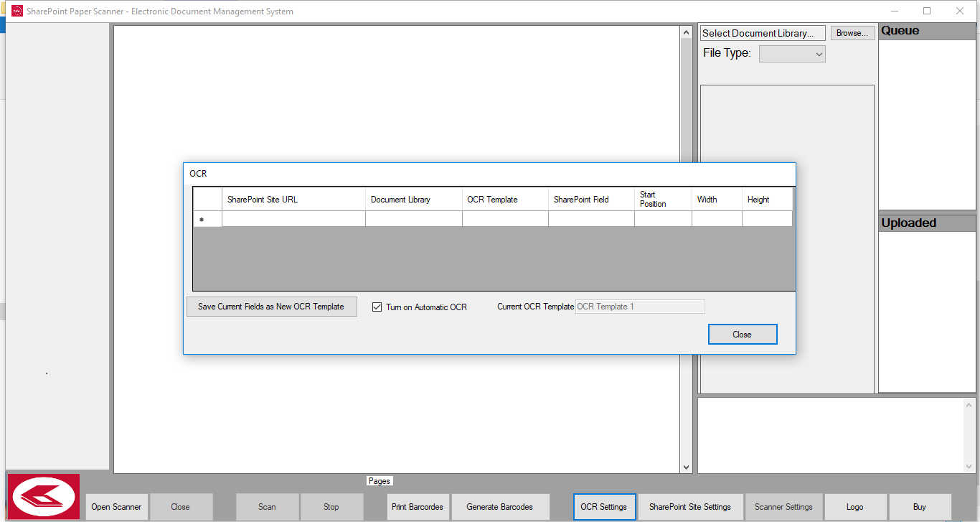Open SharePoint Site Settings
Screen dimensions: 980x522
tap(690, 507)
